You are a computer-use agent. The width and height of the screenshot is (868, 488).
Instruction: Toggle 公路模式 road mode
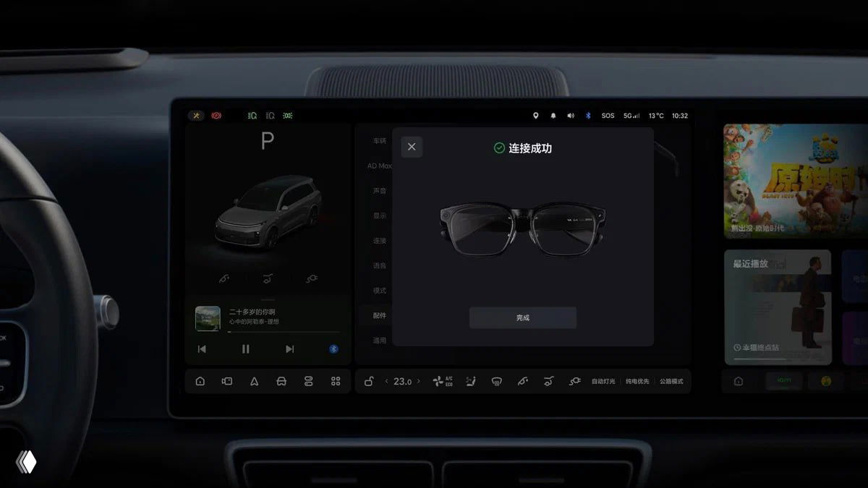point(671,381)
